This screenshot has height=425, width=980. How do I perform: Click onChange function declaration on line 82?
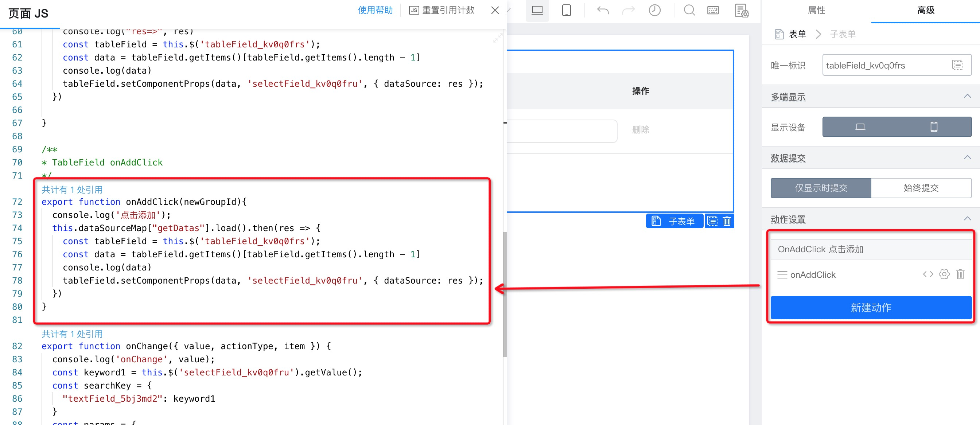point(186,346)
